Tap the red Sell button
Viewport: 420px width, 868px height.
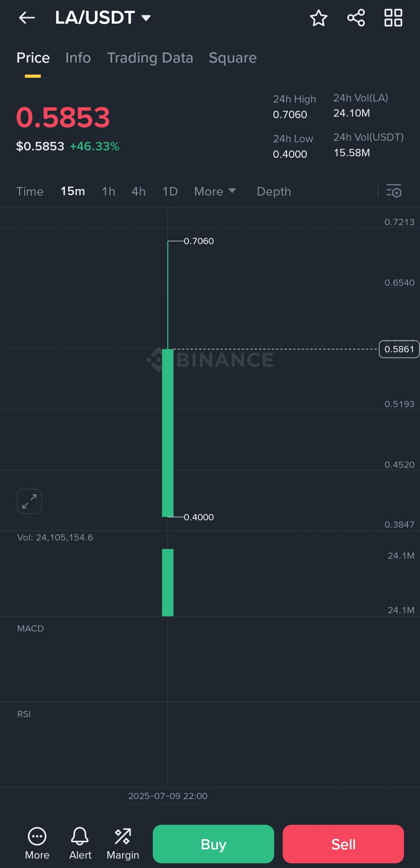click(343, 844)
